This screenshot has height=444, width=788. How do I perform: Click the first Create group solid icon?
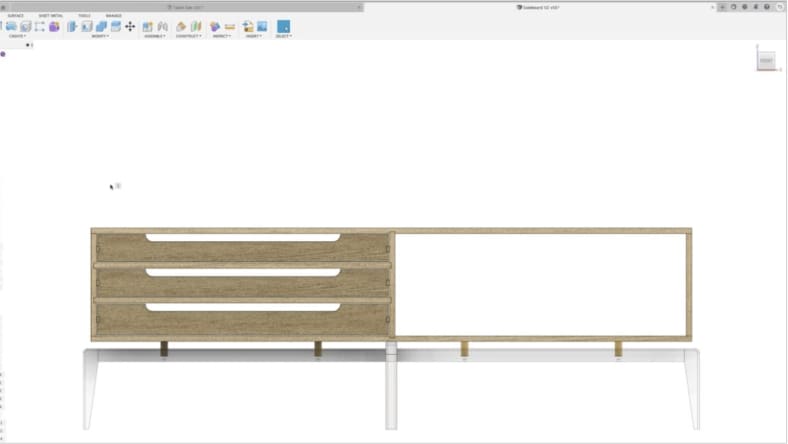[x=11, y=27]
